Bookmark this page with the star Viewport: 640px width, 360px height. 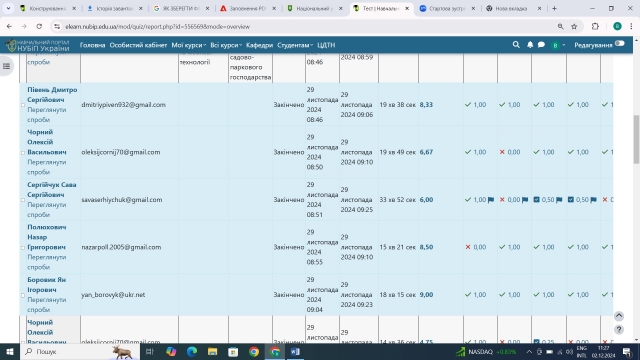tap(574, 27)
